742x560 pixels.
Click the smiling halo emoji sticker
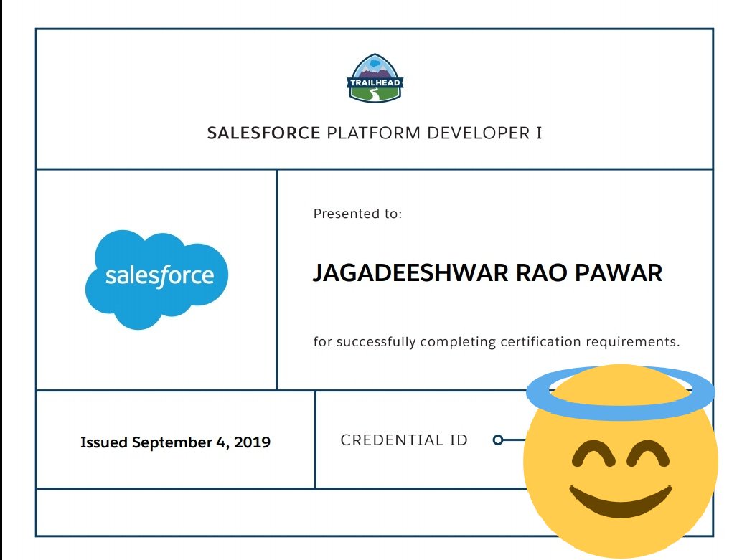pyautogui.click(x=621, y=461)
